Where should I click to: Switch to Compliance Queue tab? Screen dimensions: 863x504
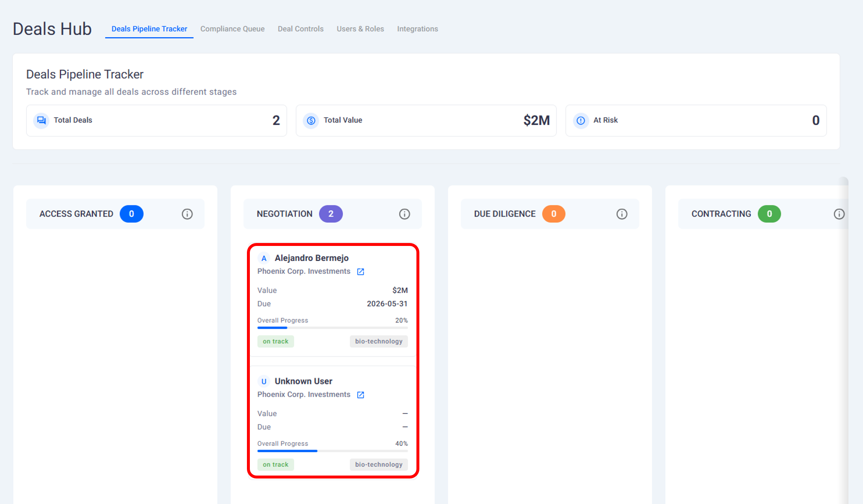[x=232, y=29]
